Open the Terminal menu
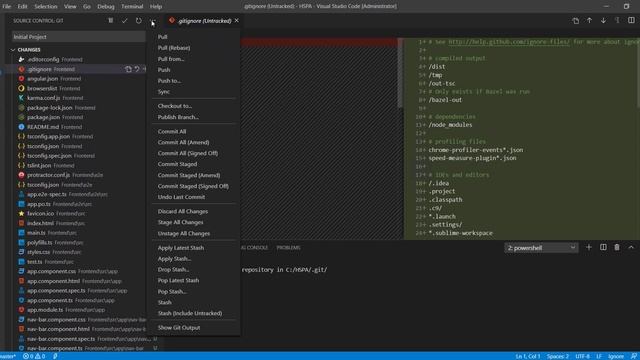The height and width of the screenshot is (360, 640). coord(132,7)
